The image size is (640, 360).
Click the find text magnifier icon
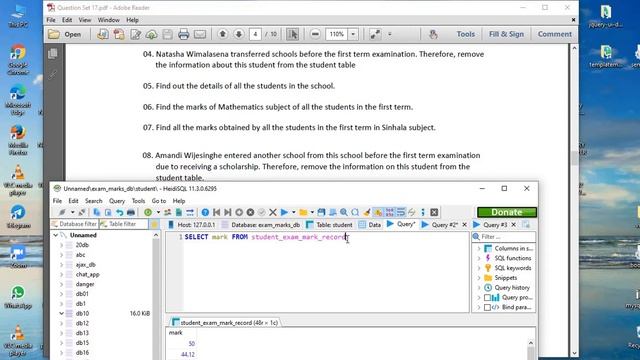click(x=344, y=212)
